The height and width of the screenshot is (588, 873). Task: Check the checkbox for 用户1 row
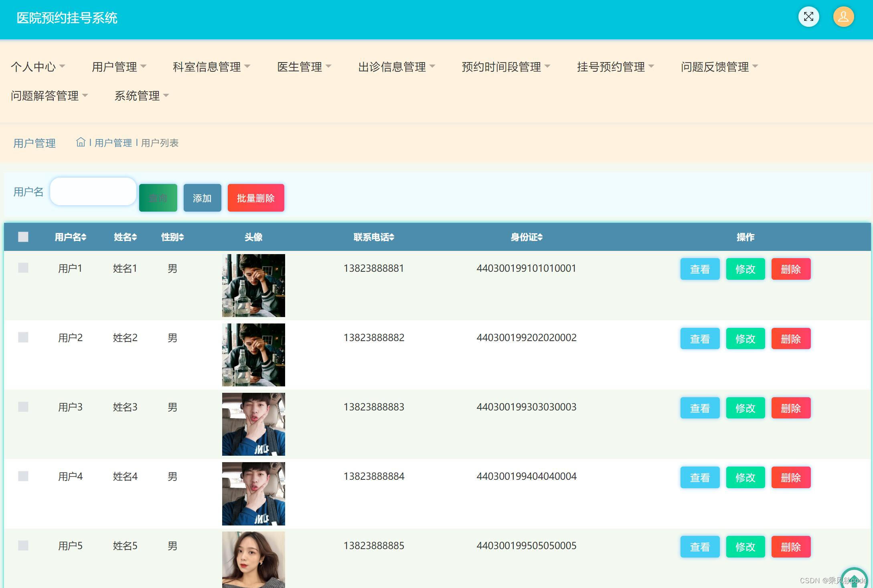coord(23,268)
